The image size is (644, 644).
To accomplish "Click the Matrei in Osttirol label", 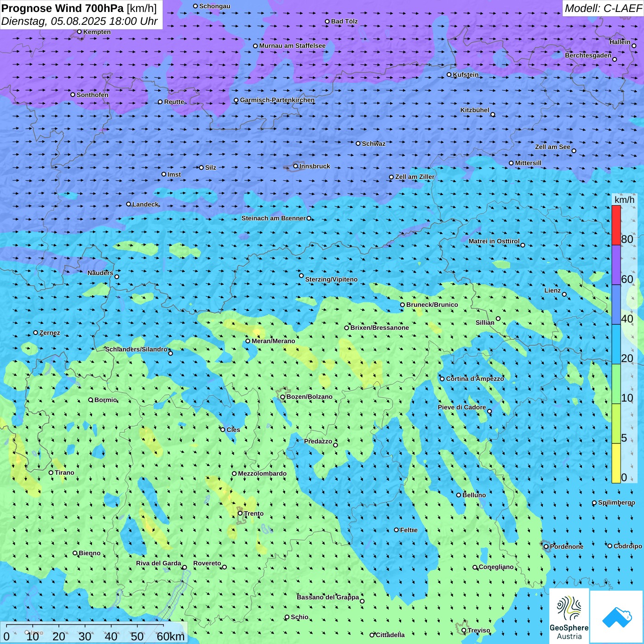I will (494, 241).
